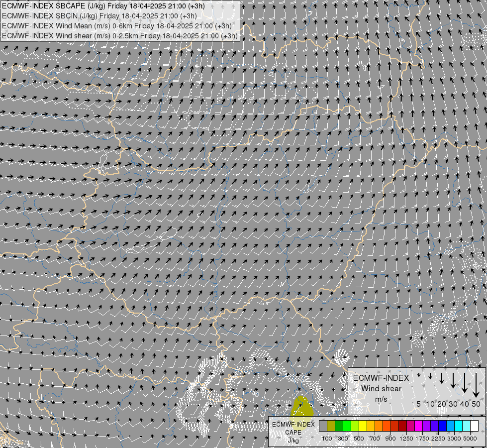Image resolution: width=487 pixels, height=448 pixels.
Task: Select the pure blue swatch right of 2250
Action: (x=443, y=426)
